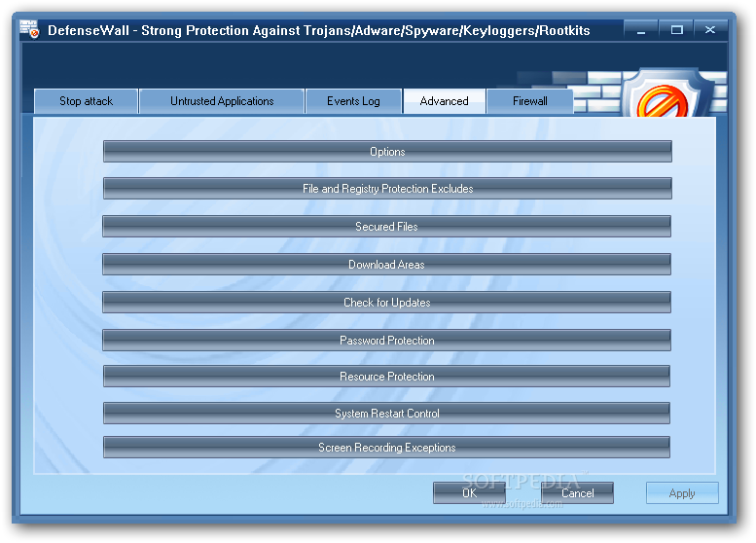The width and height of the screenshot is (756, 543).
Task: Confirm with the OK button
Action: [469, 492]
